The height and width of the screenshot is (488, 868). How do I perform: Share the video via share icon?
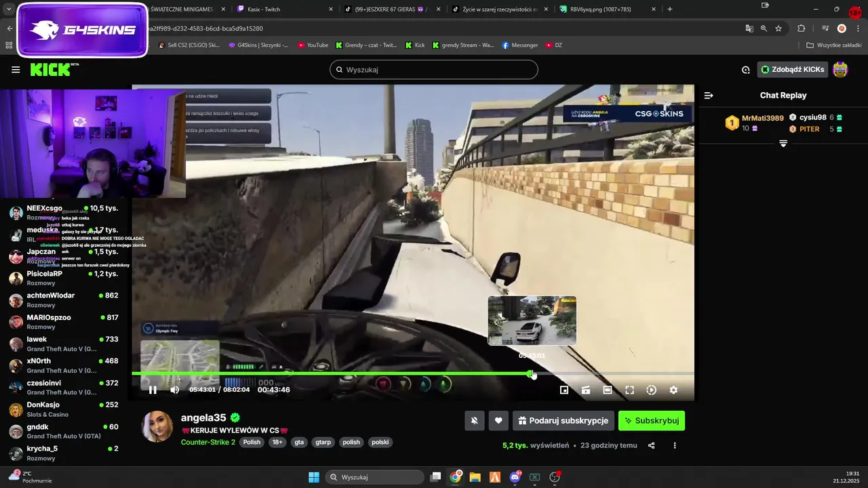[x=652, y=445]
